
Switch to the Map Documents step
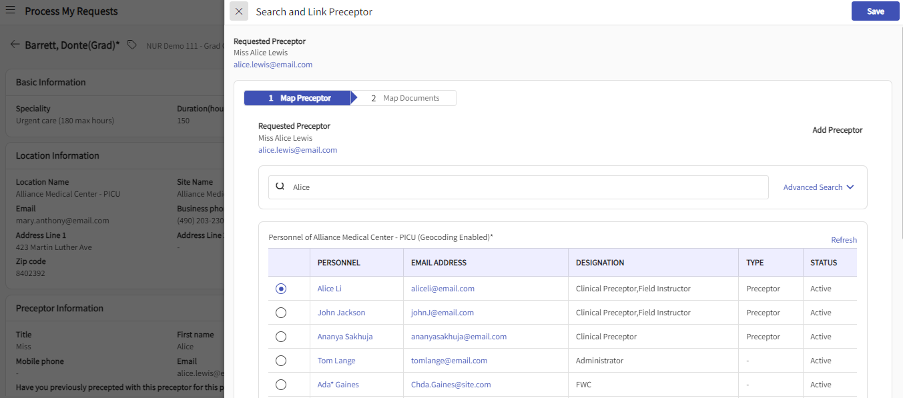coord(404,98)
